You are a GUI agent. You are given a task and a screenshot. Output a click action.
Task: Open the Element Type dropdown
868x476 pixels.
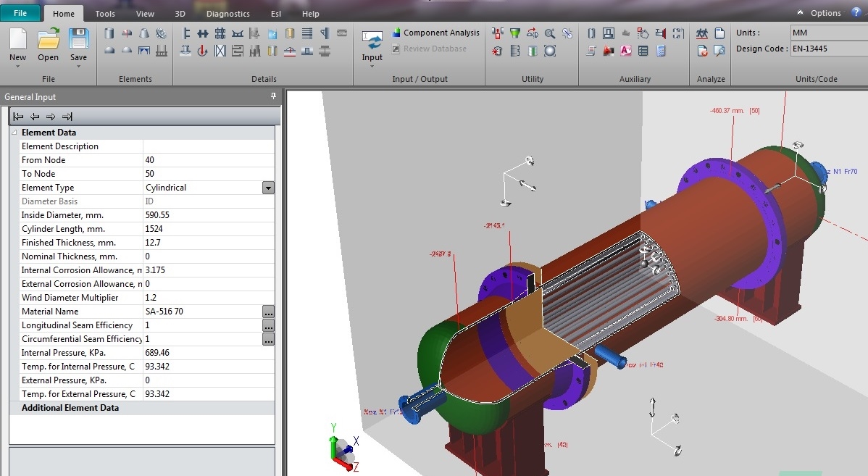(268, 188)
